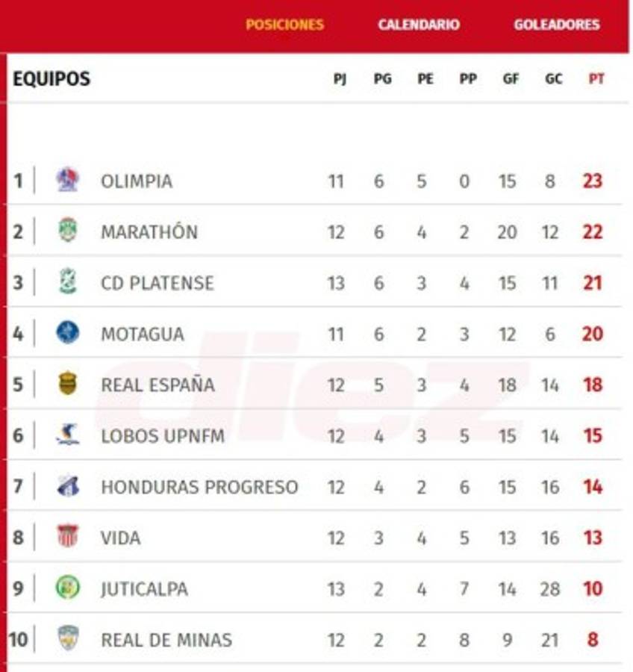Click the Real de Minas team name

click(166, 640)
